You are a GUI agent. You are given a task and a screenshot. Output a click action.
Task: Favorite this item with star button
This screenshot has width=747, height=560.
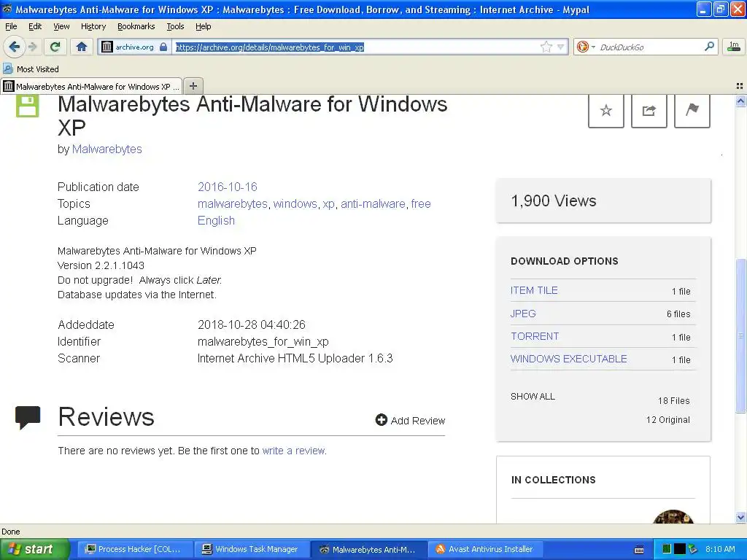coord(606,111)
